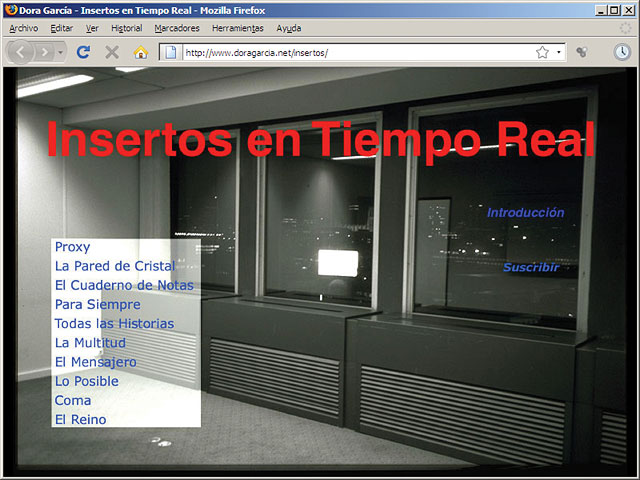Open El Mensajero link
The width and height of the screenshot is (640, 480).
click(x=96, y=362)
